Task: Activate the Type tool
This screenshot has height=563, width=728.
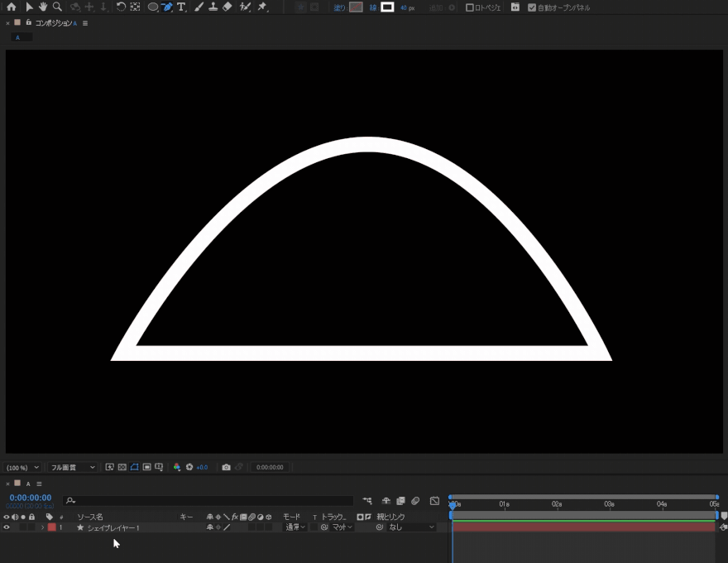Action: [181, 7]
